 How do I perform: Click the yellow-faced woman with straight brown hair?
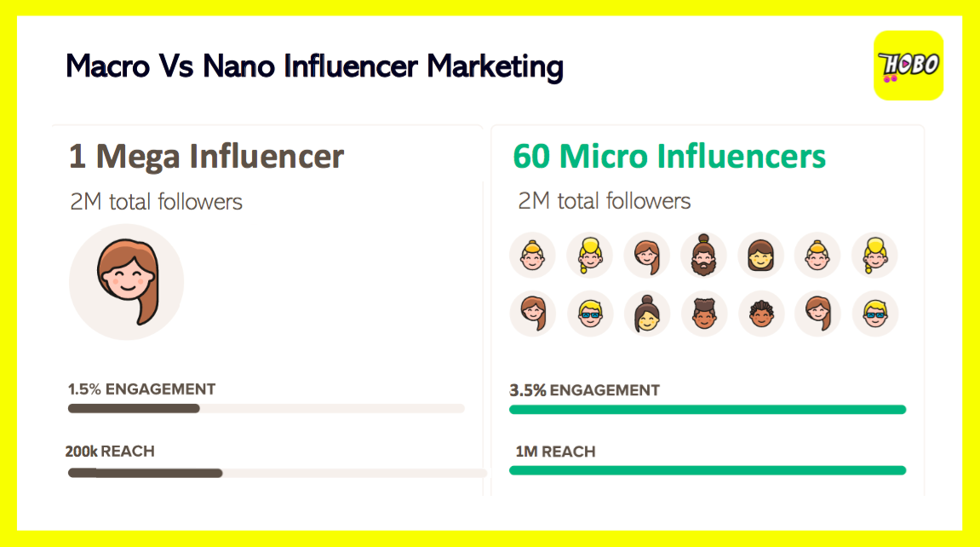pyautogui.click(x=760, y=255)
